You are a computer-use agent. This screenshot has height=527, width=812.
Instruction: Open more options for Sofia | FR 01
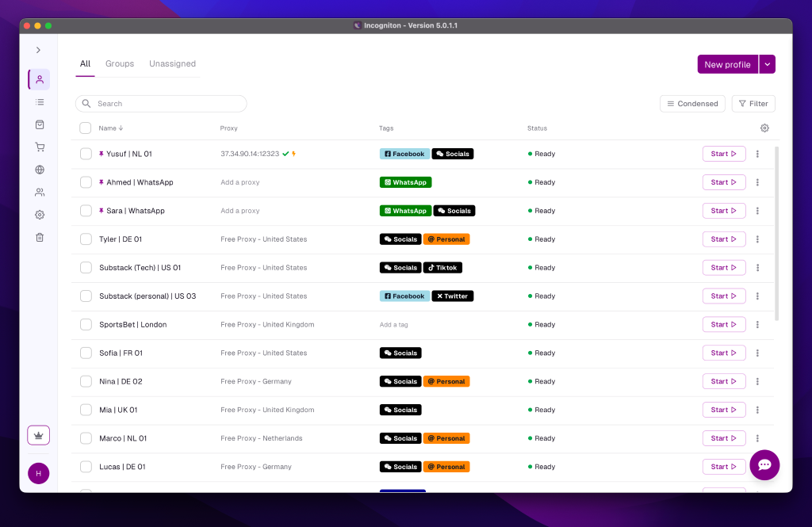tap(757, 353)
